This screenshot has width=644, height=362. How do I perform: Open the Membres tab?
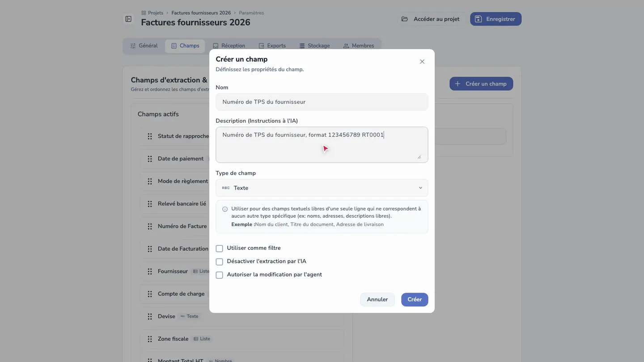(358, 46)
